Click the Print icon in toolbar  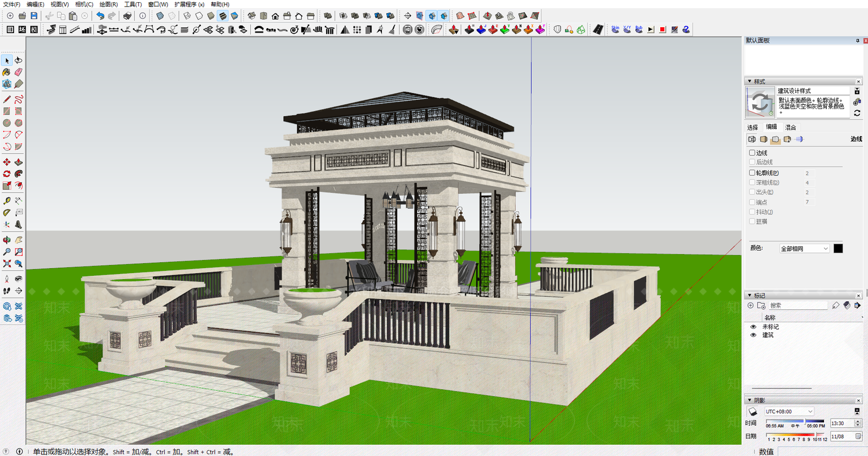pyautogui.click(x=127, y=16)
